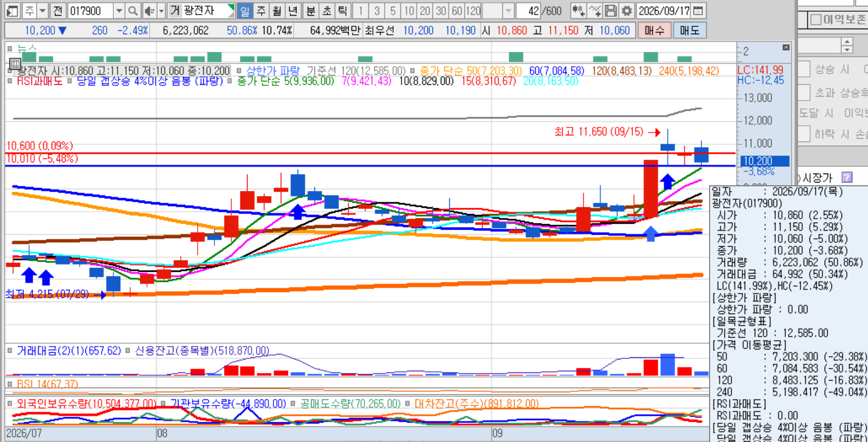Image resolution: width=868 pixels, height=442 pixels.
Task: Click the speaker sound icon
Action: click(x=149, y=11)
